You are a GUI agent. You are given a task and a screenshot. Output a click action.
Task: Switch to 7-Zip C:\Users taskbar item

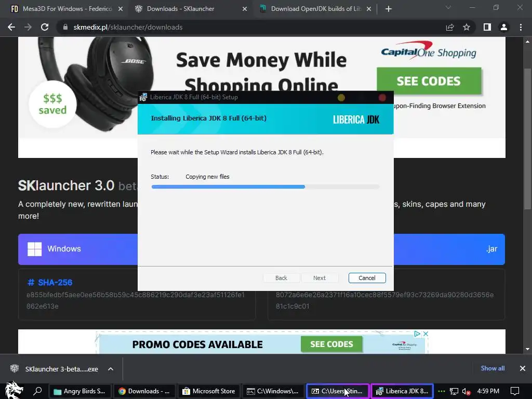338,391
